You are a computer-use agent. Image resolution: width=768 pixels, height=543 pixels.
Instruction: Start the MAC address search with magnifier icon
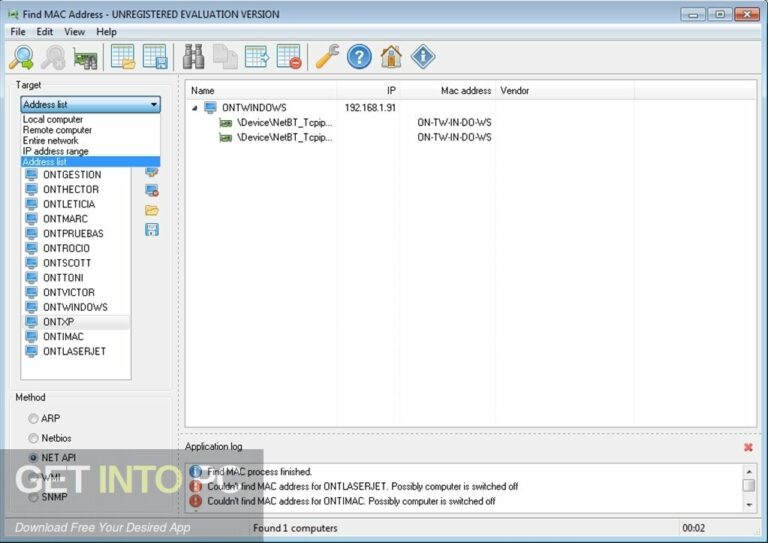22,57
